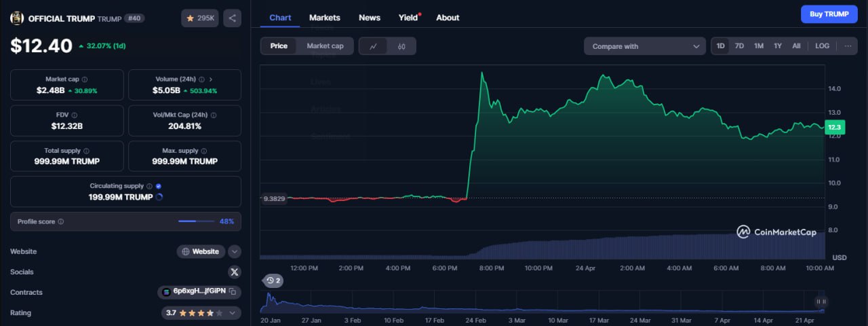
Task: Switch to line chart view
Action: pyautogui.click(x=373, y=46)
